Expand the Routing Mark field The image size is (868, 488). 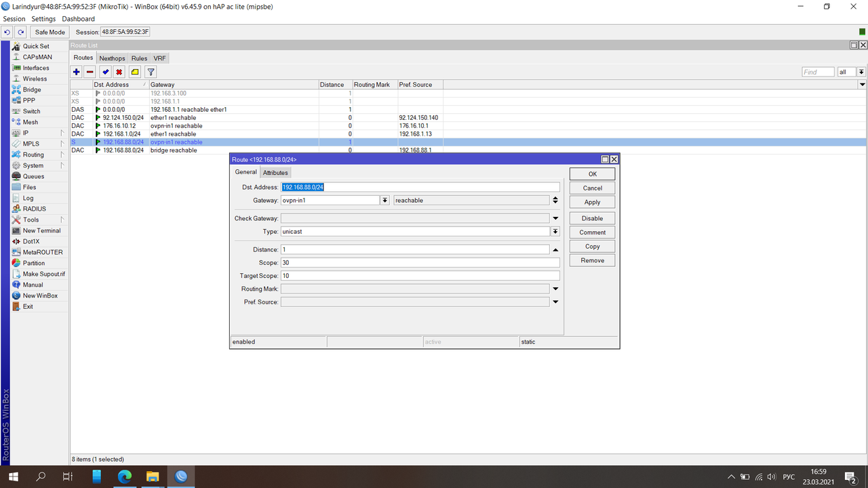click(555, 289)
